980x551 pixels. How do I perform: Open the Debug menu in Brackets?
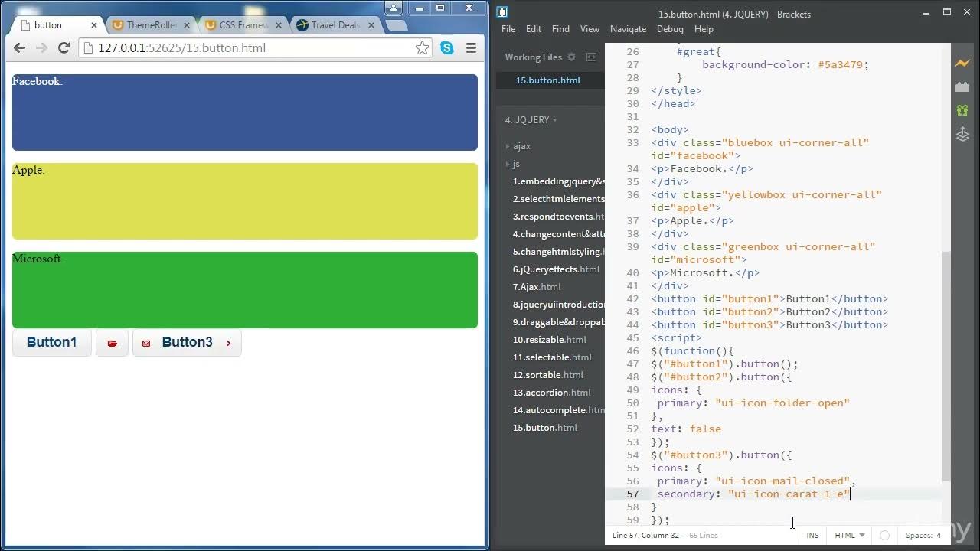click(670, 29)
